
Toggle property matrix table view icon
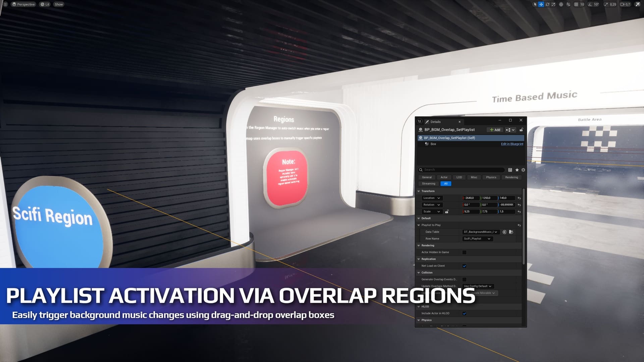(510, 170)
